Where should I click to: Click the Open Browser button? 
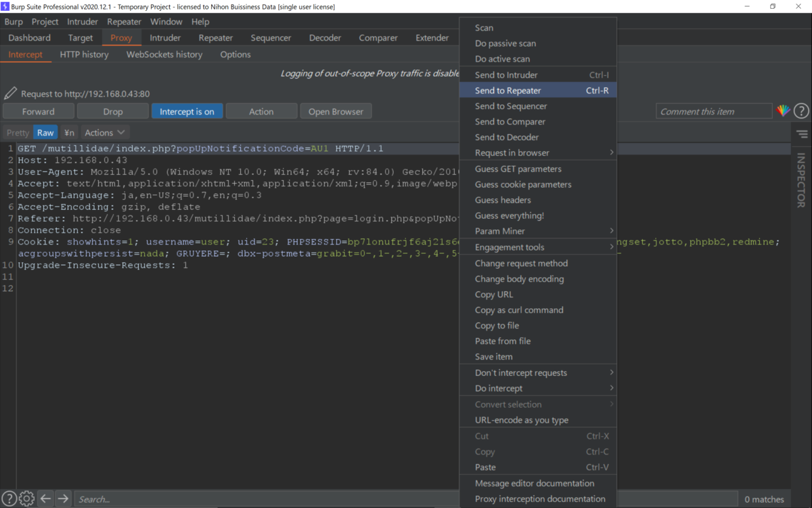pyautogui.click(x=336, y=111)
